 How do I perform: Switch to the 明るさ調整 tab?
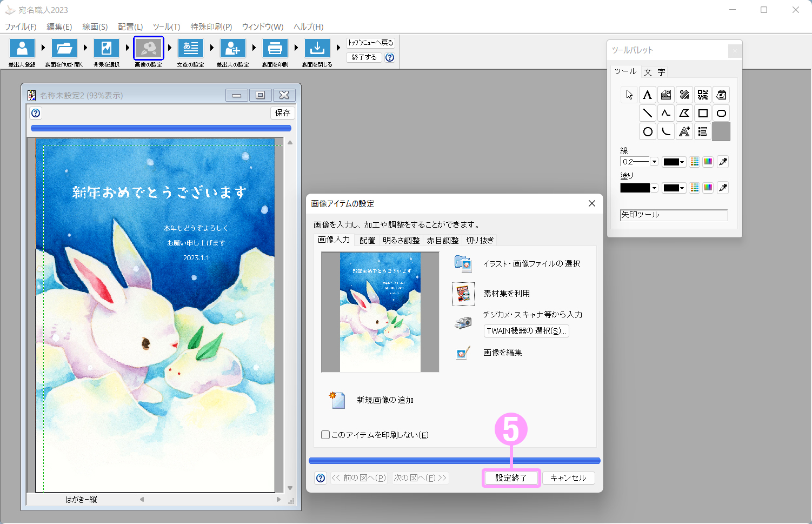coord(401,240)
